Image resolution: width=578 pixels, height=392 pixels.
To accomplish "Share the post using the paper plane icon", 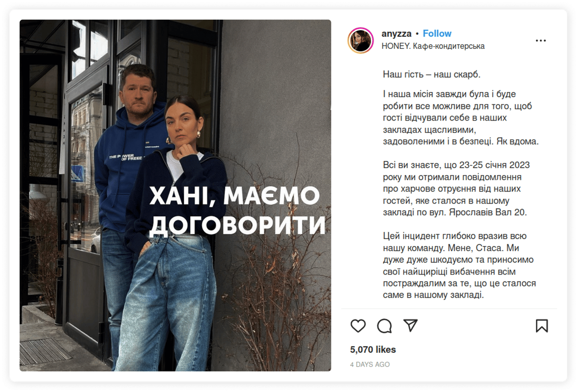I will [x=410, y=325].
